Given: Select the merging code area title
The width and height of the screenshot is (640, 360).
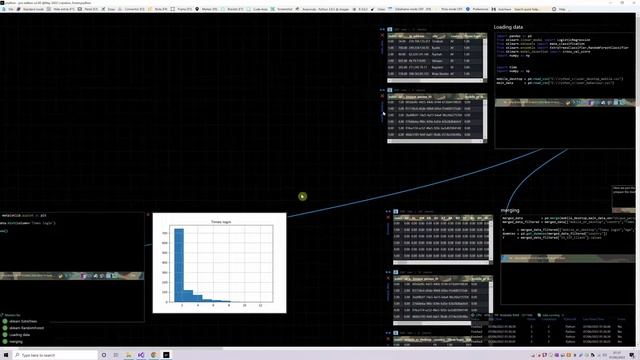Looking at the screenshot, I should click(x=510, y=210).
